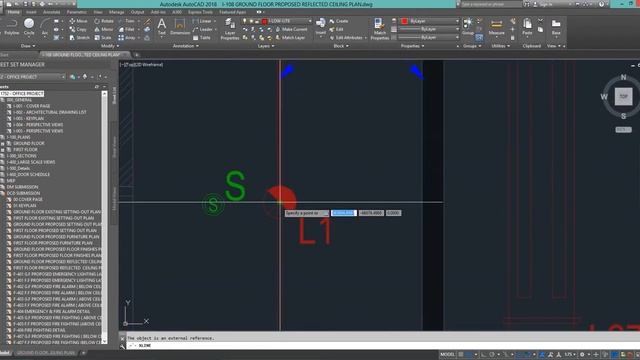The height and width of the screenshot is (360, 640).
Task: Activate the Mirror command
Action: coord(104,29)
